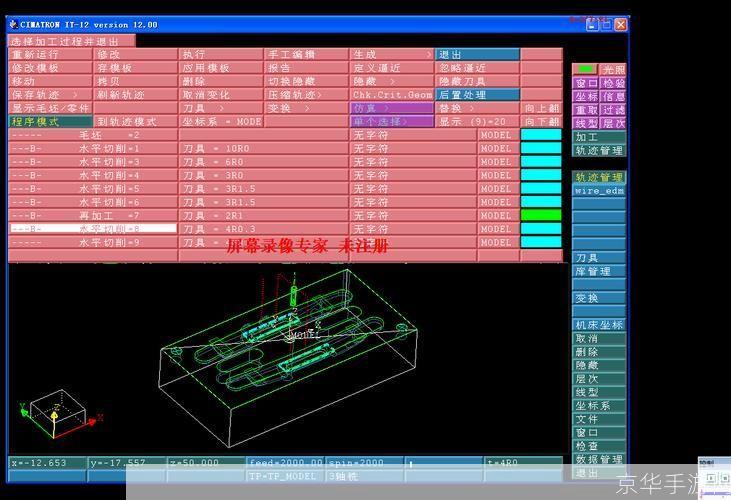Expand the 隐藏 > submenu in pink menu

coord(391,81)
